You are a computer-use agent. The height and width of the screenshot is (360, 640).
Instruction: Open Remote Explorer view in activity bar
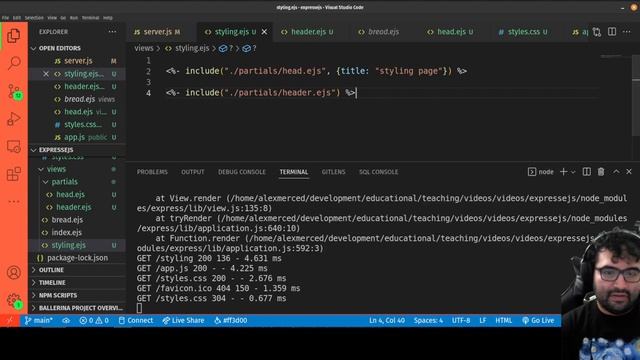14,146
